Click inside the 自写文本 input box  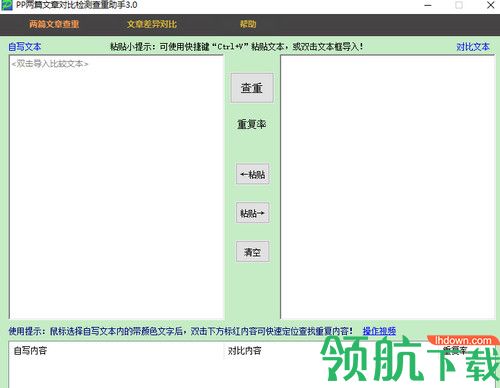pos(117,187)
